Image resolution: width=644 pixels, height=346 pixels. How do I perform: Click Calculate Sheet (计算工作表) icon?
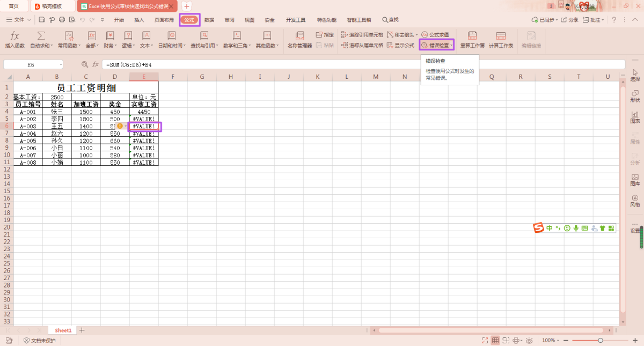click(x=501, y=36)
